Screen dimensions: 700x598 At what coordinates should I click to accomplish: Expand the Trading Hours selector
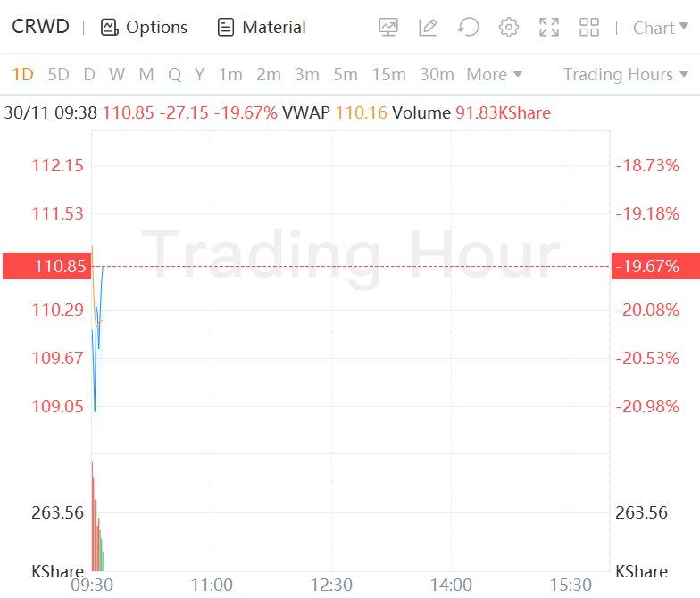pyautogui.click(x=625, y=74)
